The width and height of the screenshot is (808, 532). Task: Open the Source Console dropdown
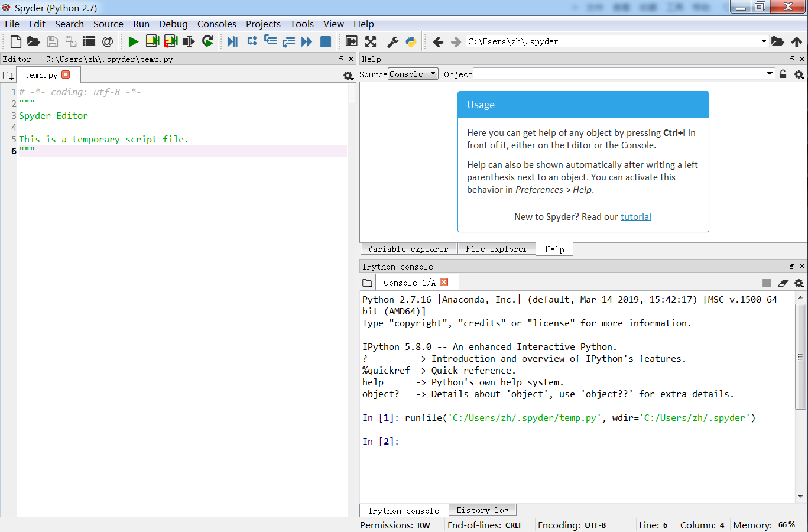click(413, 74)
